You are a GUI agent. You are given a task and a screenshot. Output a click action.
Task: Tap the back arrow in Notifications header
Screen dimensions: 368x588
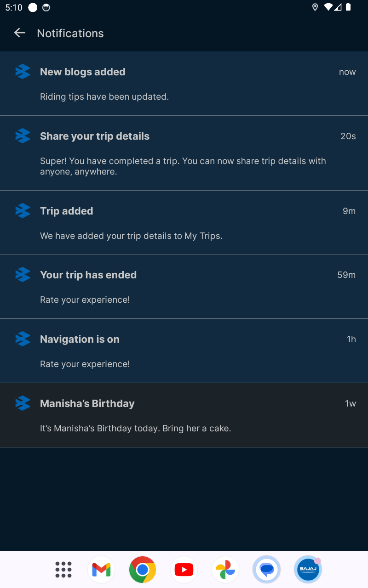coord(19,33)
